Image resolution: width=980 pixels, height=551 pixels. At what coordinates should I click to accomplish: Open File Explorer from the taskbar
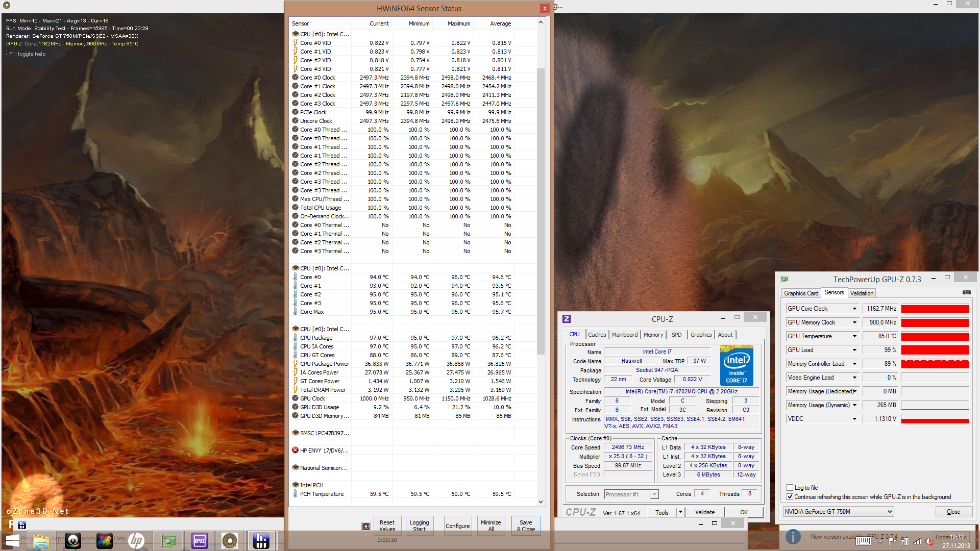tap(41, 541)
